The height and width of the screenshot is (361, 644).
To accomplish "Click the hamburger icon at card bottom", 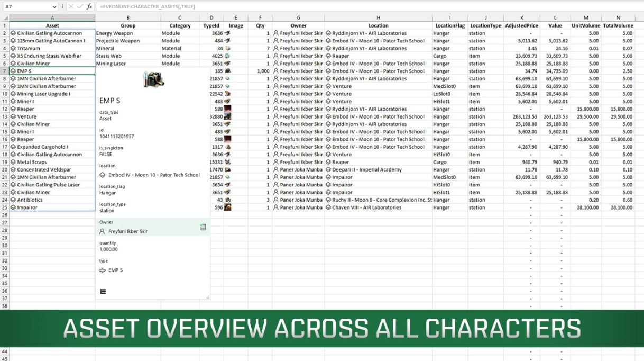I will tap(103, 292).
